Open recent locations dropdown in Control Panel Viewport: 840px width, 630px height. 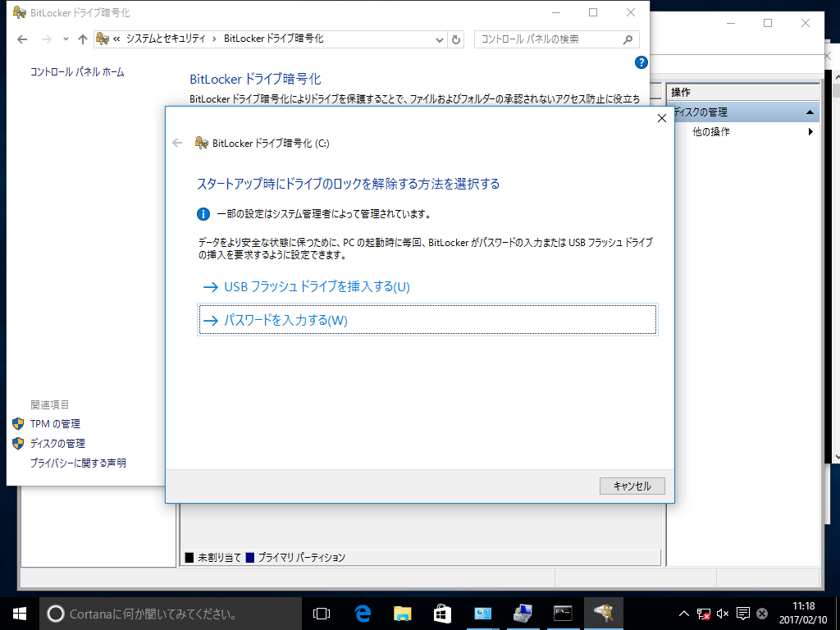(66, 39)
